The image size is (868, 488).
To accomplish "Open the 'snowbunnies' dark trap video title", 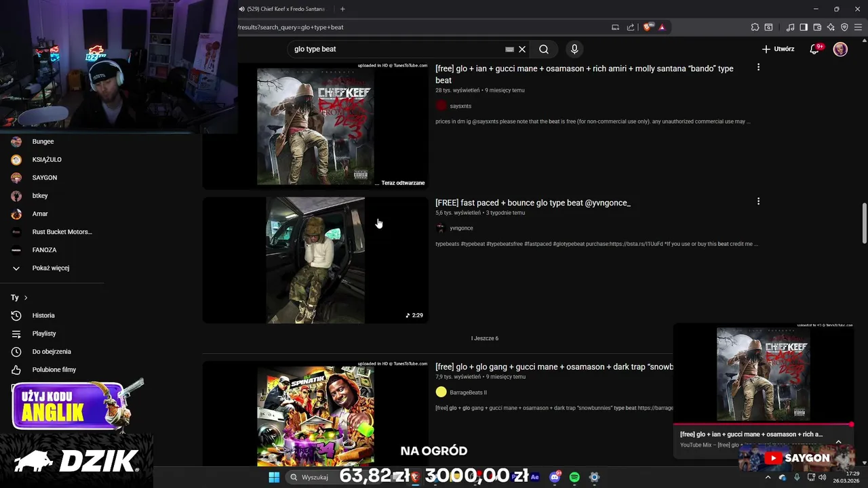I will pyautogui.click(x=554, y=367).
